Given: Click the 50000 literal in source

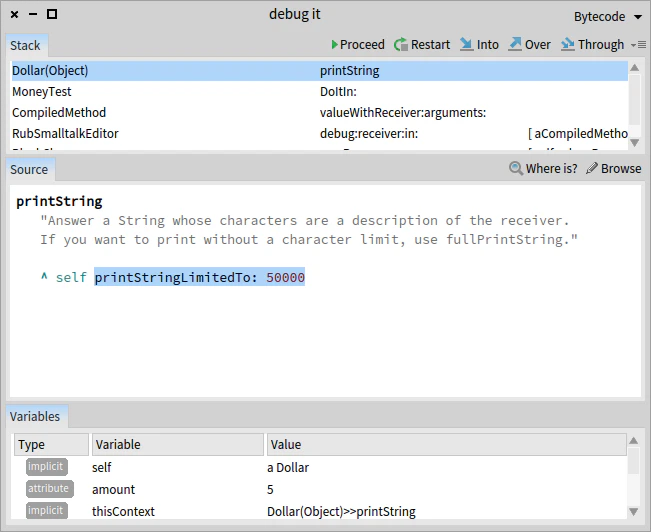Looking at the screenshot, I should pyautogui.click(x=286, y=277).
